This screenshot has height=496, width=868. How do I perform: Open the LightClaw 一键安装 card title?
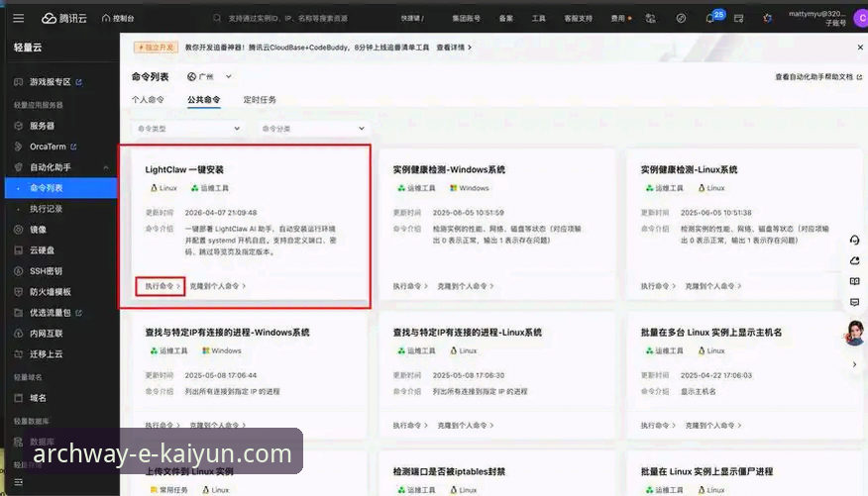tap(184, 169)
